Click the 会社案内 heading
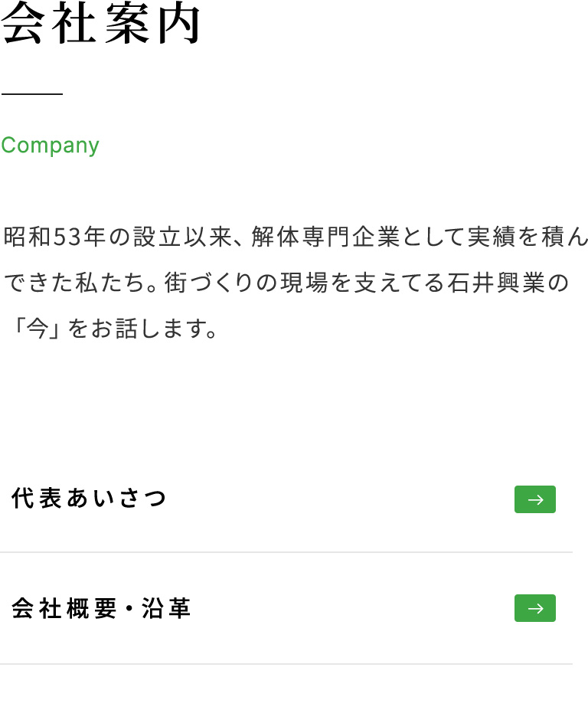Viewport: 588px width, 723px height. [100, 25]
